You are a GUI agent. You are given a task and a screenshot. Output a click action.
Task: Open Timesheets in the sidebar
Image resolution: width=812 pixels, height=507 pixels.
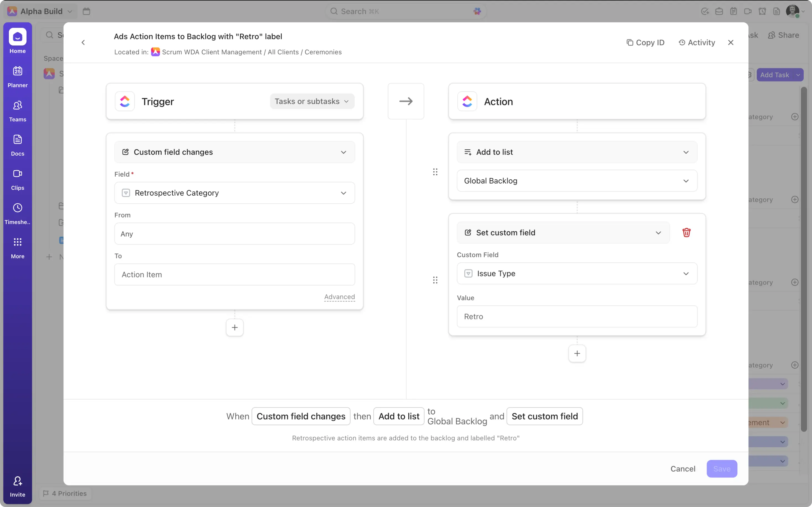click(17, 214)
